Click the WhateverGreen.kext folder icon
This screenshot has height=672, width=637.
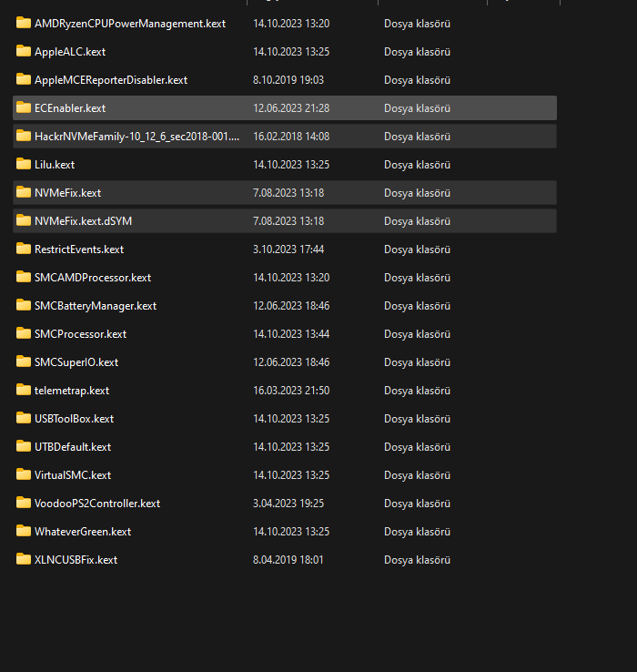coord(24,531)
